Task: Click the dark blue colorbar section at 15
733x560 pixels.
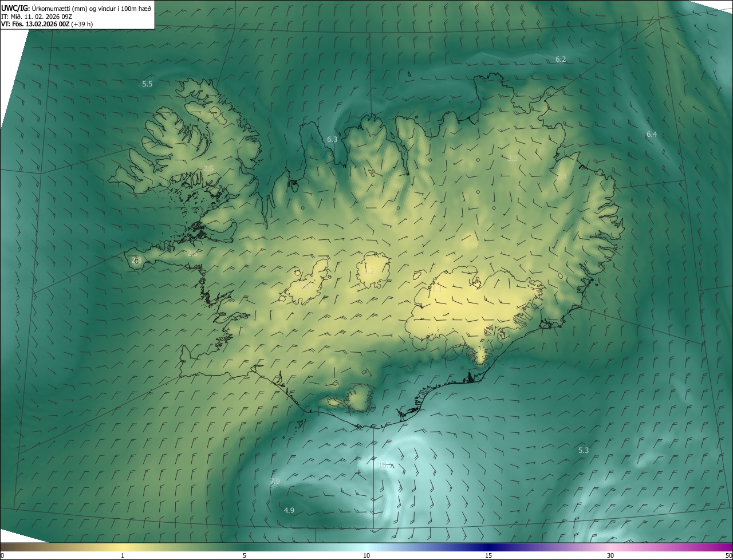Action: [x=488, y=547]
